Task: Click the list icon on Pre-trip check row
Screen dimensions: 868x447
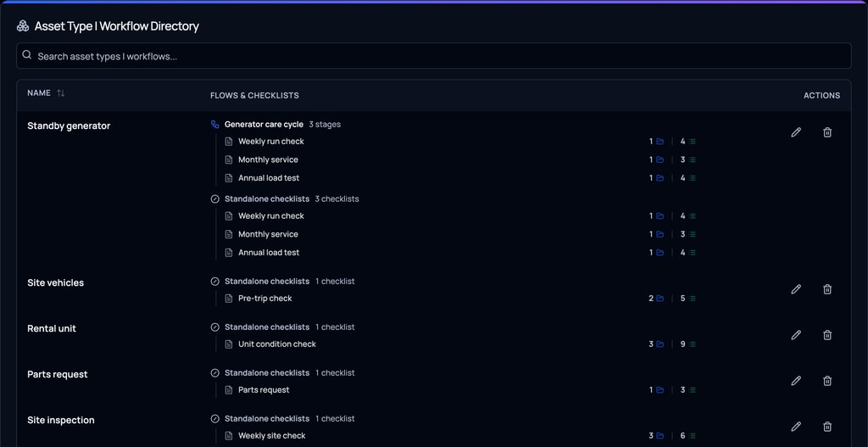Action: point(693,299)
